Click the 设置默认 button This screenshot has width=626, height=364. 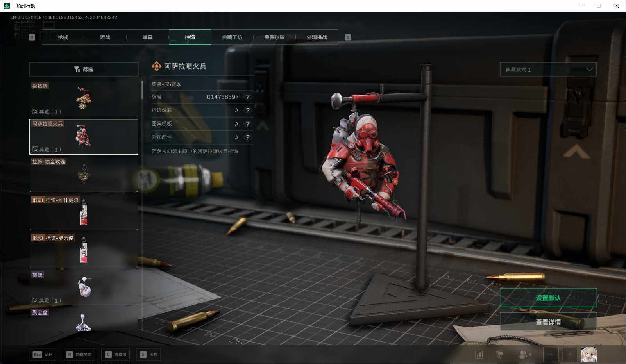pos(548,298)
